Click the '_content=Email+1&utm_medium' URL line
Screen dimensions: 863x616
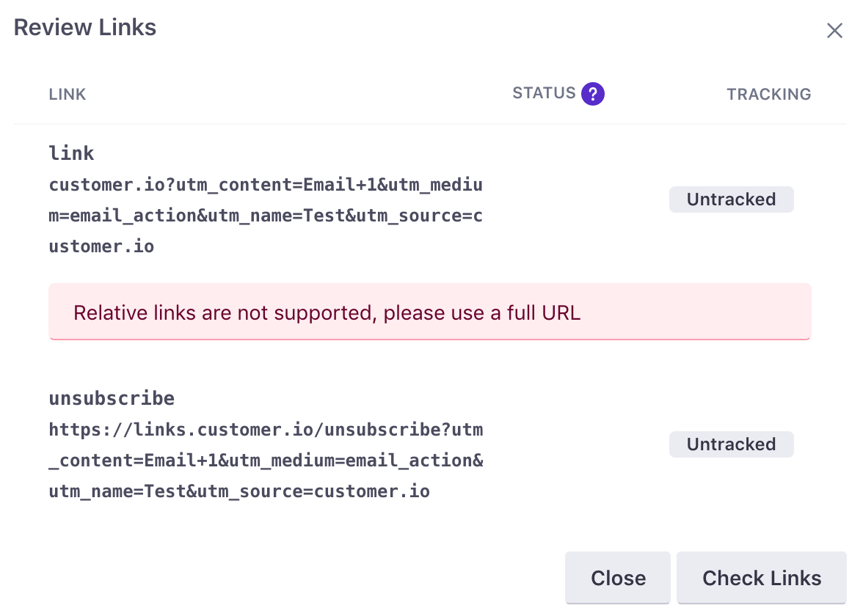(266, 460)
